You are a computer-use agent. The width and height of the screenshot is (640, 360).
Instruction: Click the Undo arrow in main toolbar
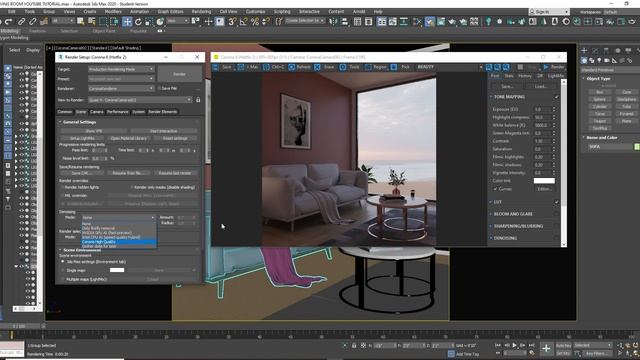coord(9,22)
